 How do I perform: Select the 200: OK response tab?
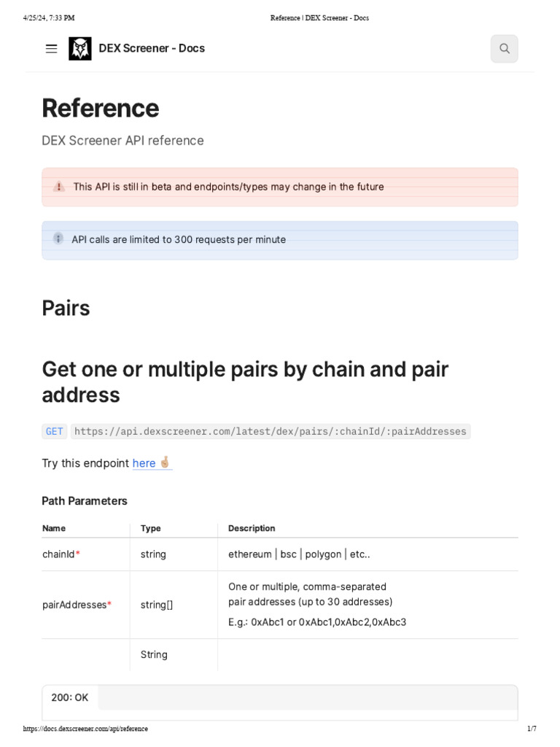[70, 697]
